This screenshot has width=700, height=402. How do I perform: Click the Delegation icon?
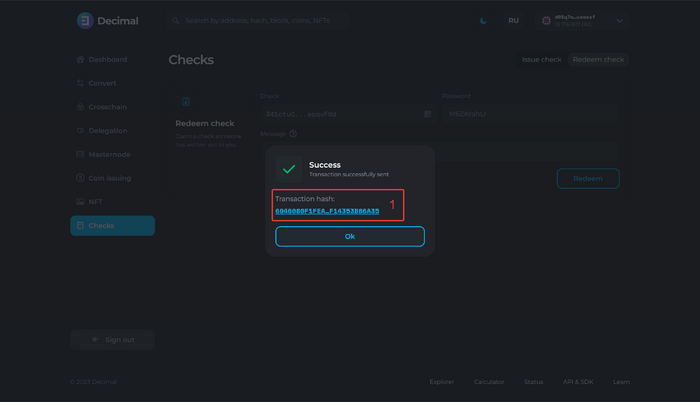(80, 130)
